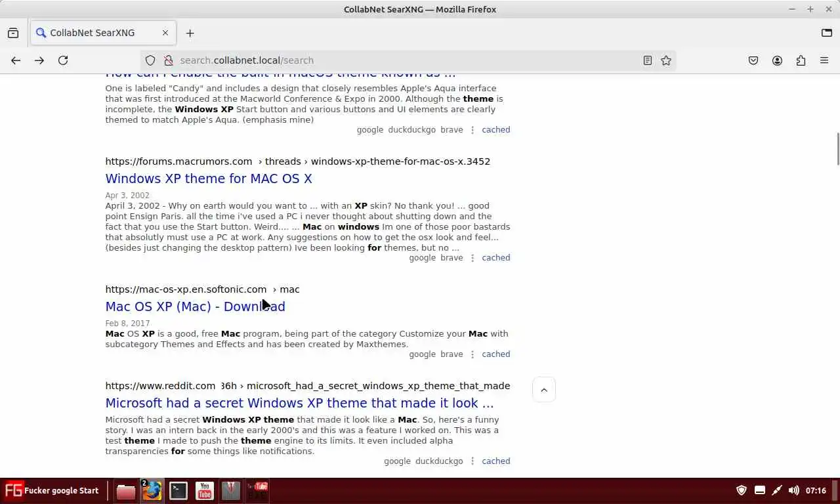Click the 07:16 taskbar clock

816,491
